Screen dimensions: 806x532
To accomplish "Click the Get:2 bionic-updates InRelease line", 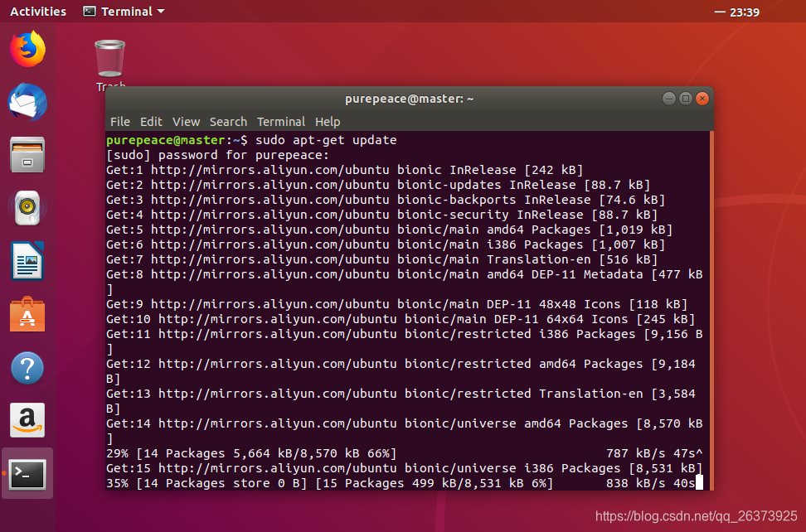I will (x=378, y=185).
